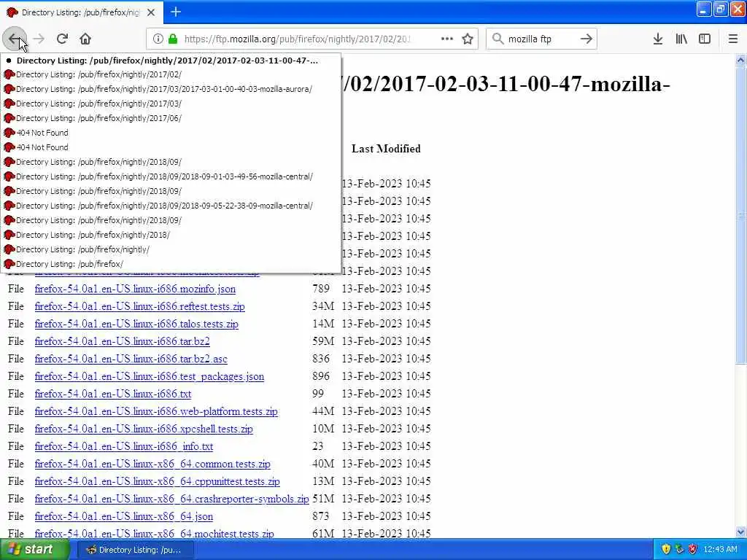This screenshot has height=560, width=747.
Task: Download linux-i686.talos.tests.zip
Action: pos(136,324)
